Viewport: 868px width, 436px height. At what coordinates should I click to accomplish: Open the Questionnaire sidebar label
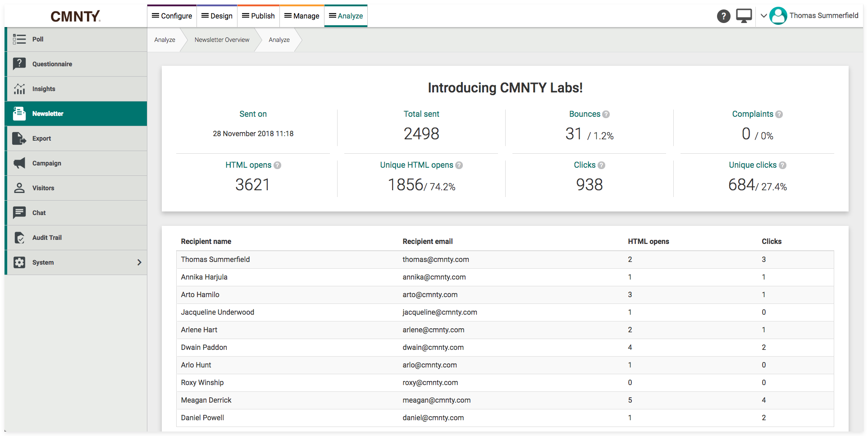[52, 64]
